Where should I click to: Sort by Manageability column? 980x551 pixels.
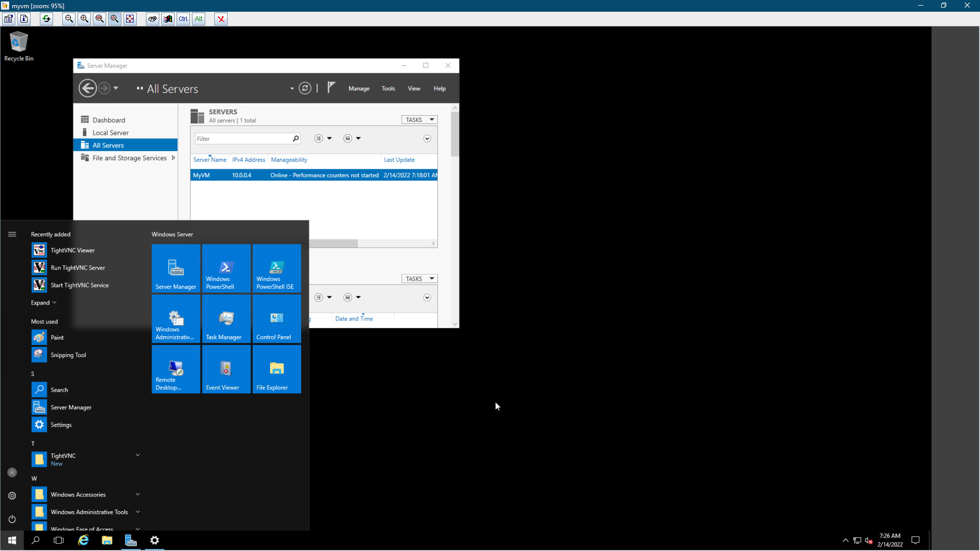coord(289,160)
